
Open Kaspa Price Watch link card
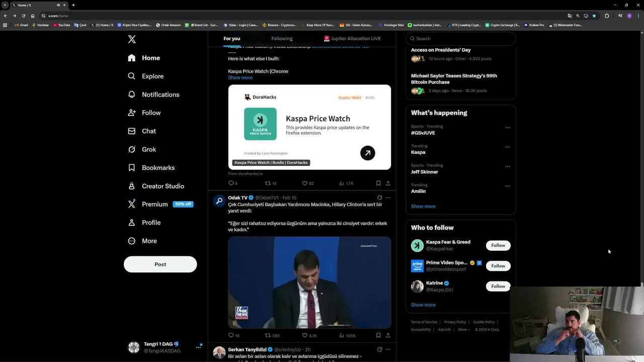[309, 127]
